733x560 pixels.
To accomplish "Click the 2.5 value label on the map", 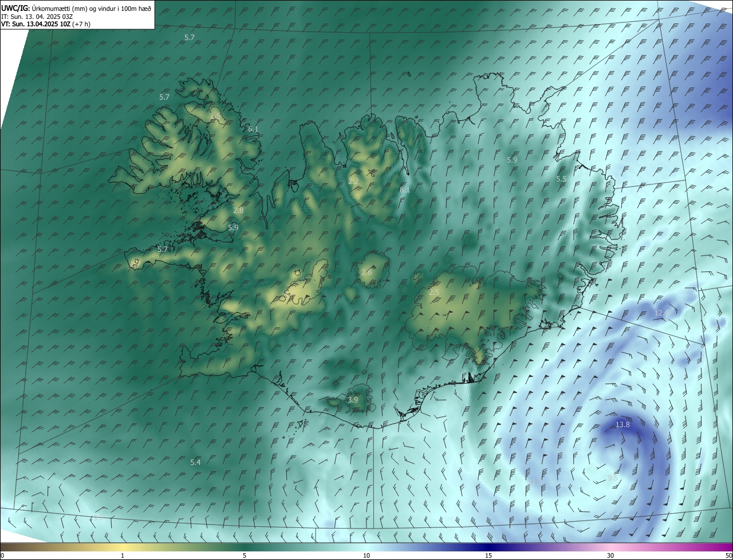I will click(x=435, y=293).
